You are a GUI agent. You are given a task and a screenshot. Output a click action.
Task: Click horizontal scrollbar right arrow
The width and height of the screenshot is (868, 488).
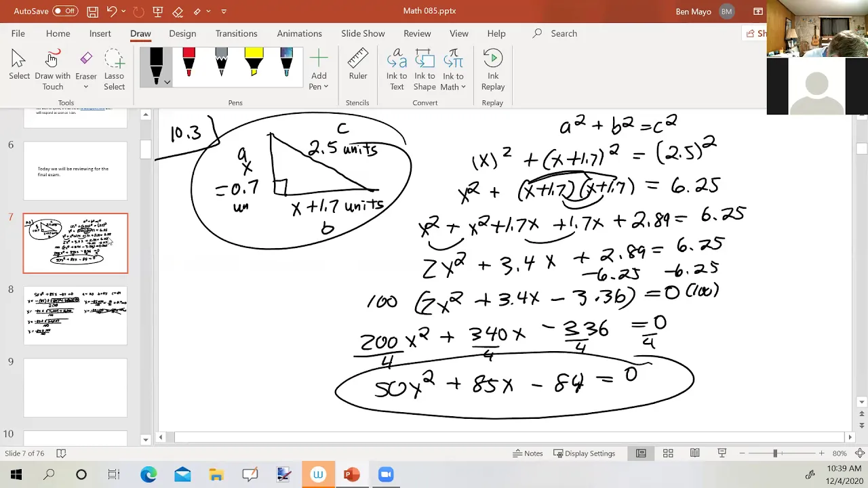[849, 437]
